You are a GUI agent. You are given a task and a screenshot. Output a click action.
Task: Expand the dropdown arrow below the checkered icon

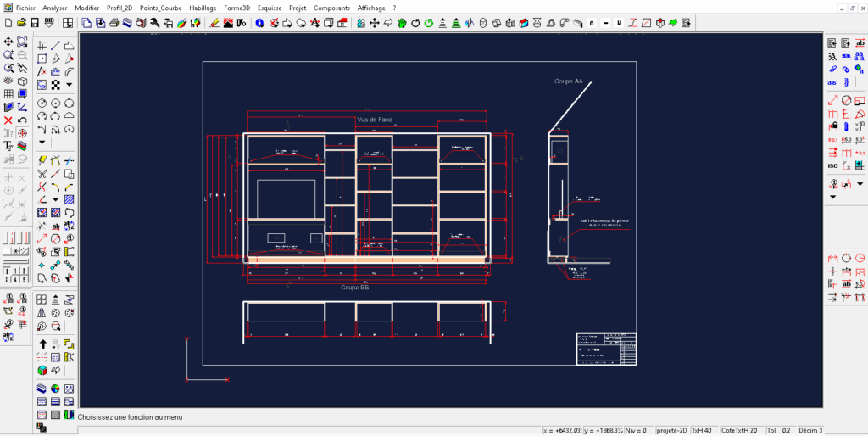pyautogui.click(x=70, y=85)
